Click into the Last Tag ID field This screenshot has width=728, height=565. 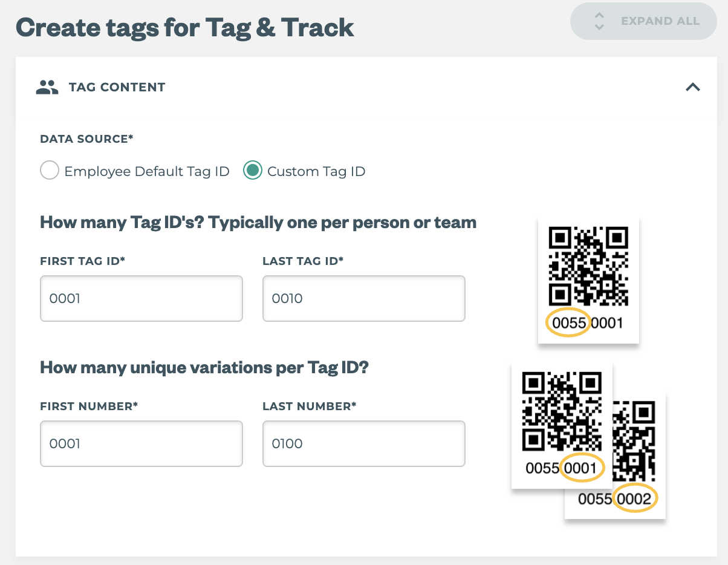[363, 299]
